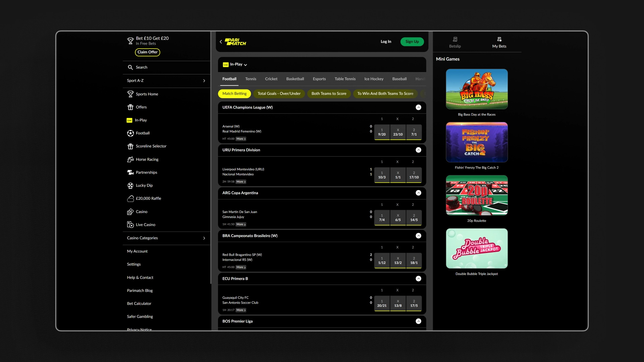Click the Football ball icon
644x362 pixels.
[x=130, y=133]
